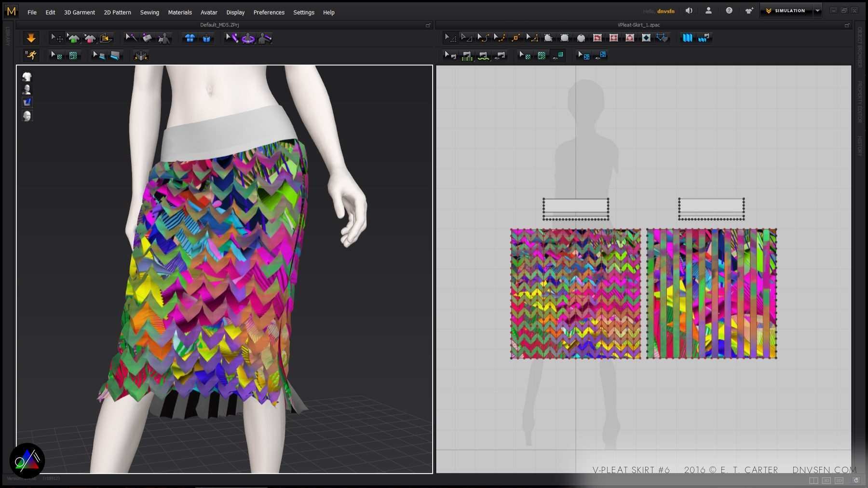Mute sound with the speaker icon
Screen dimensions: 868x488
689,11
